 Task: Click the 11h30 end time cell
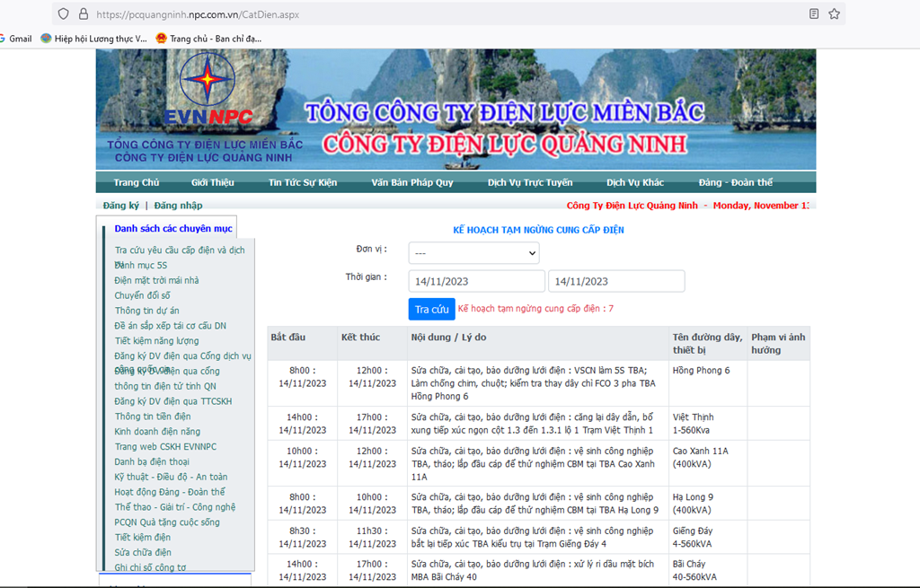coord(372,538)
